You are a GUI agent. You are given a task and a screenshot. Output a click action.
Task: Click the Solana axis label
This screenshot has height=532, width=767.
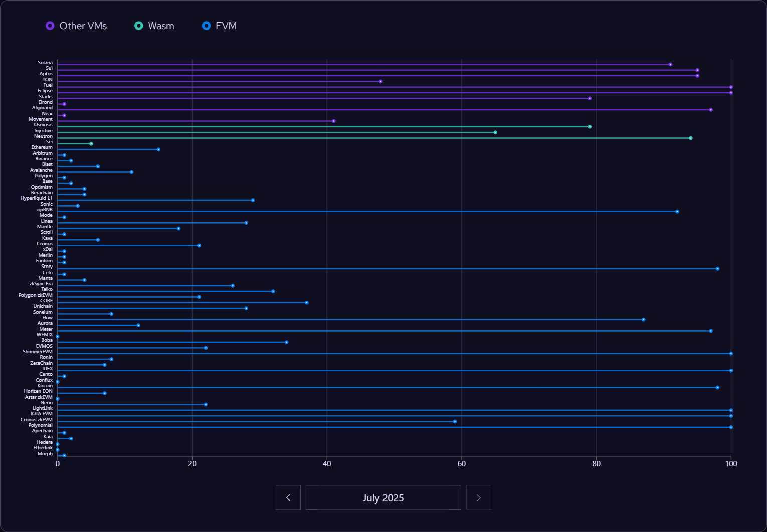(x=45, y=63)
